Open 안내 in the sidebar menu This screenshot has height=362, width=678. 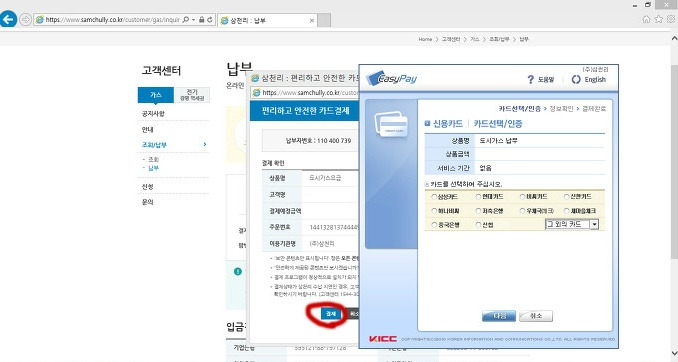[147, 129]
